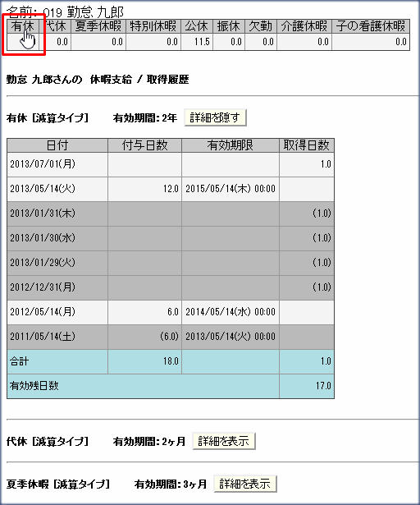The width and height of the screenshot is (420, 505).
Task: Select the 夏季休暇 column header
Action: (98, 26)
